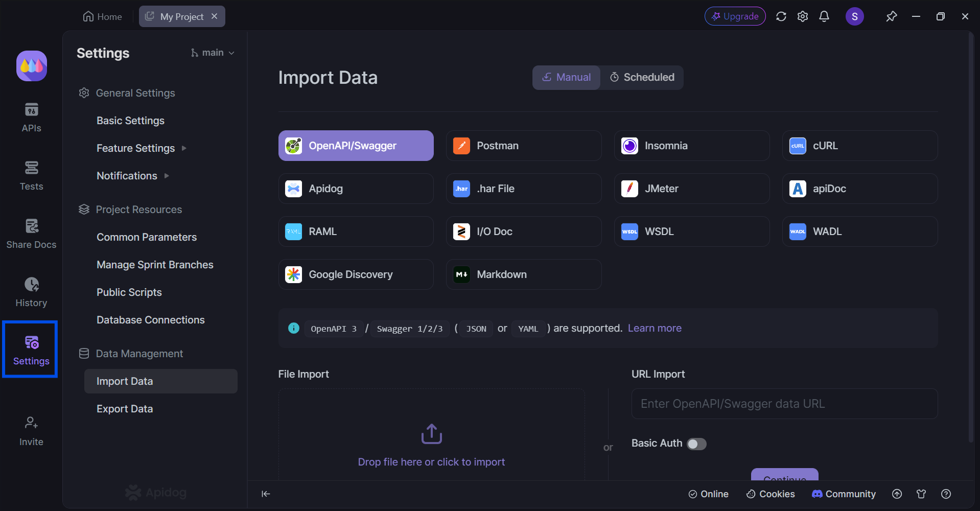
Task: Select Google Discovery import format
Action: [356, 274]
